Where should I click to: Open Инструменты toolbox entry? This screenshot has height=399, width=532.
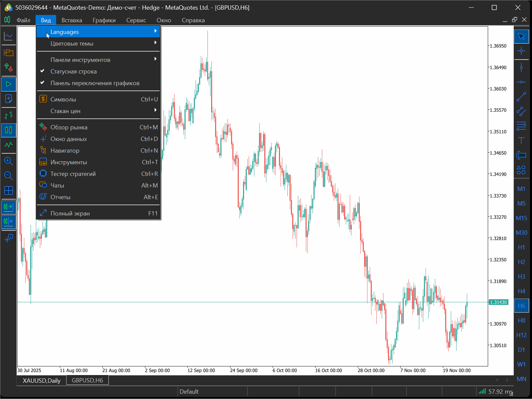coord(98,162)
